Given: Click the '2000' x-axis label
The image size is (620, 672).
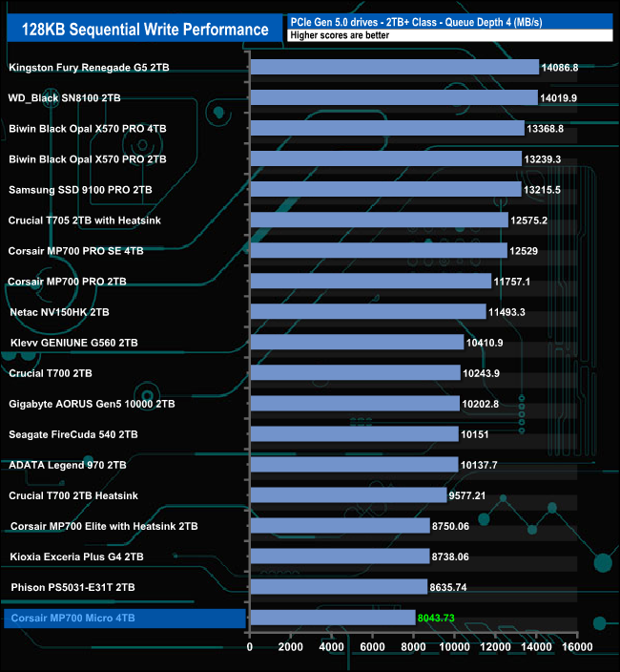Looking at the screenshot, I should (290, 647).
